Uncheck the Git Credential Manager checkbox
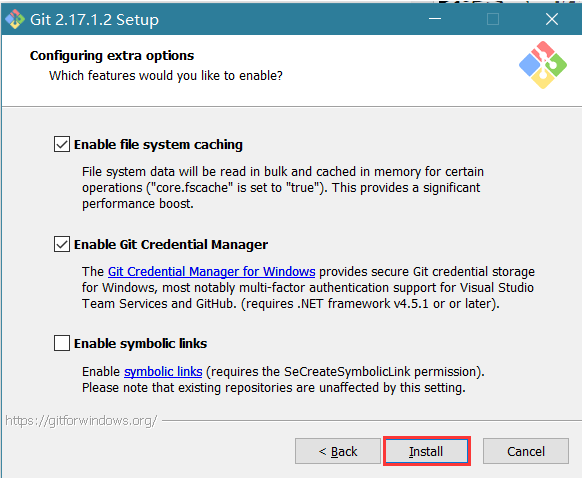Screen dimensions: 584x480 click(62, 244)
